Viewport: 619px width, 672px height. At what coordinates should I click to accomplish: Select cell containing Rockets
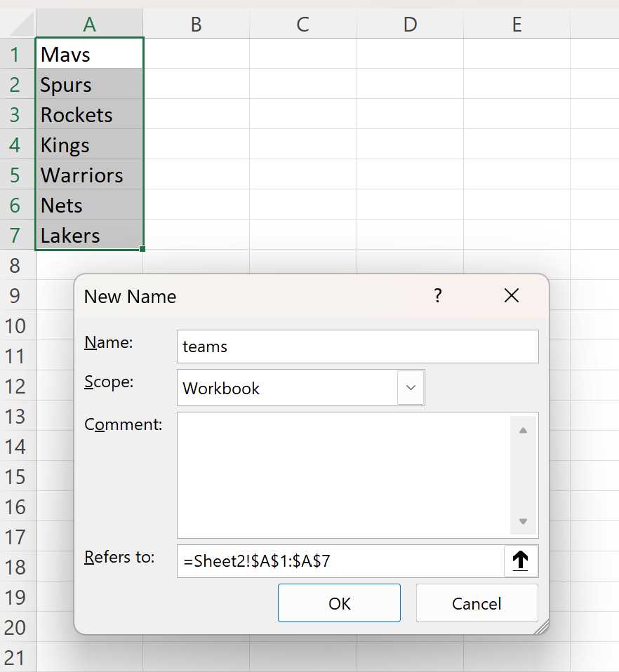pyautogui.click(x=89, y=114)
